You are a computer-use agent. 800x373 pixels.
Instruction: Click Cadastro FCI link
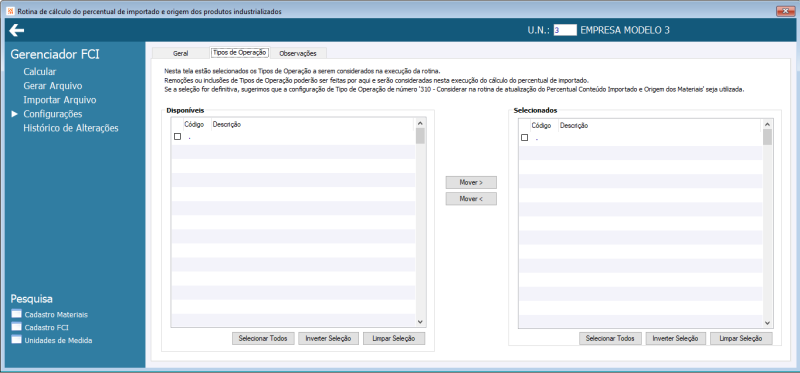pyautogui.click(x=46, y=328)
